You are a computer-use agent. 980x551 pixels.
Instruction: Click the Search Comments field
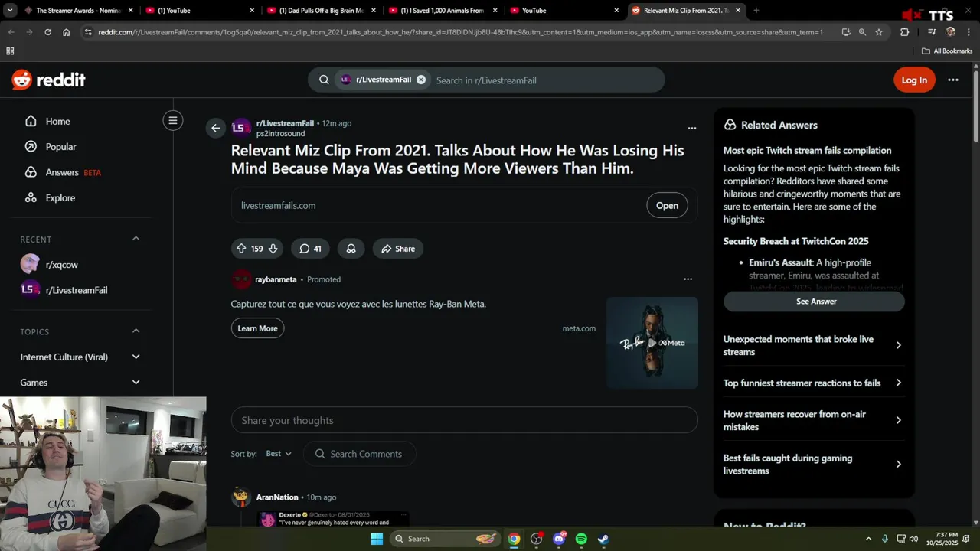coord(360,454)
